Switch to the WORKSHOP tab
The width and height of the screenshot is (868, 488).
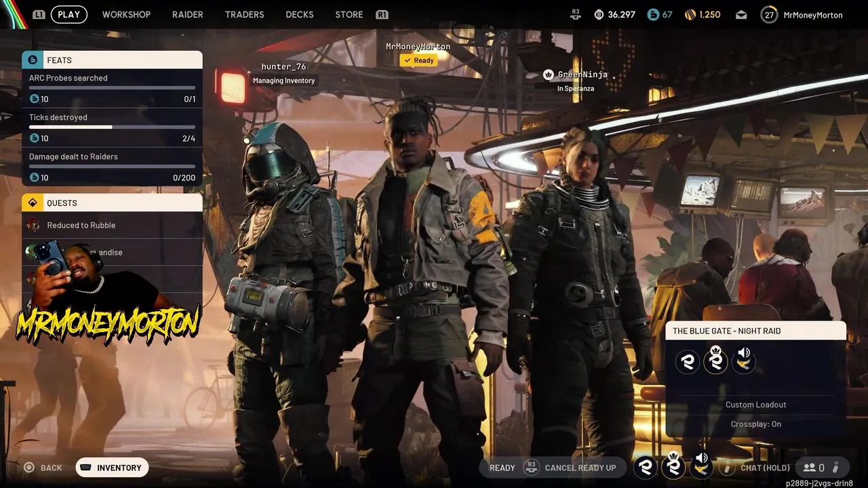coord(126,14)
